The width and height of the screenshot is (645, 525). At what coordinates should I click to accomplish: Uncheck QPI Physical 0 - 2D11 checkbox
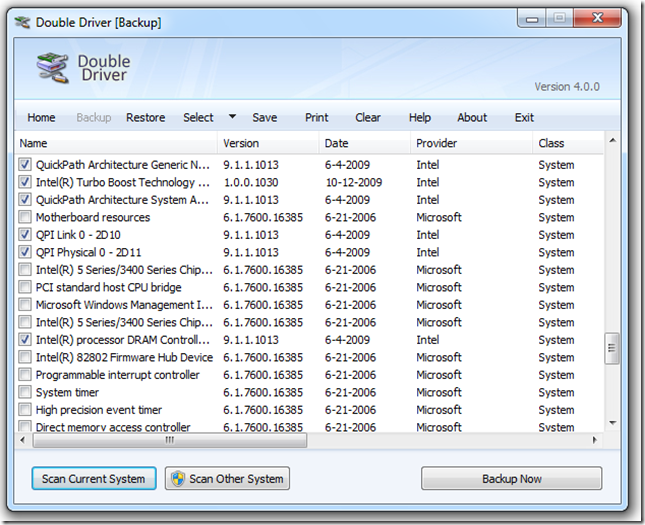tap(25, 252)
